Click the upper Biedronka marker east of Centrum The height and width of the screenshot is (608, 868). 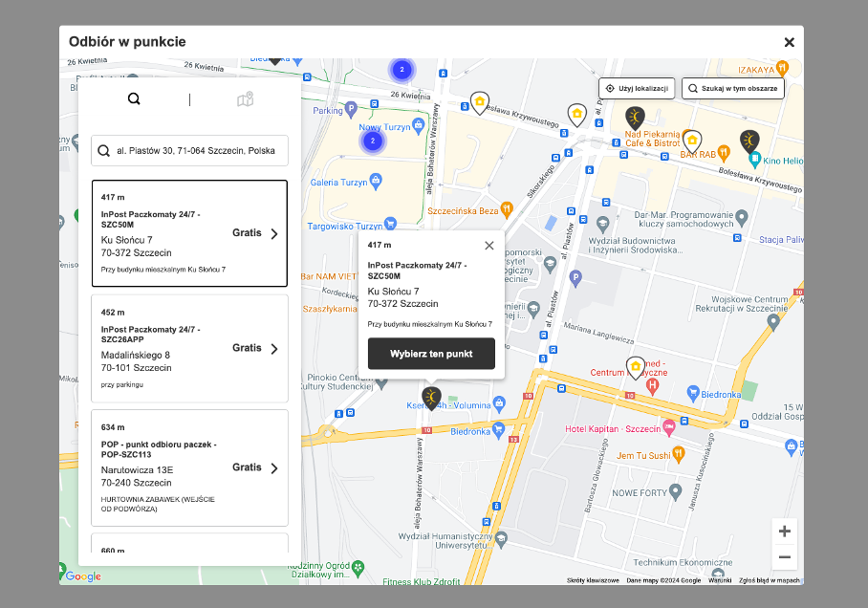(693, 393)
